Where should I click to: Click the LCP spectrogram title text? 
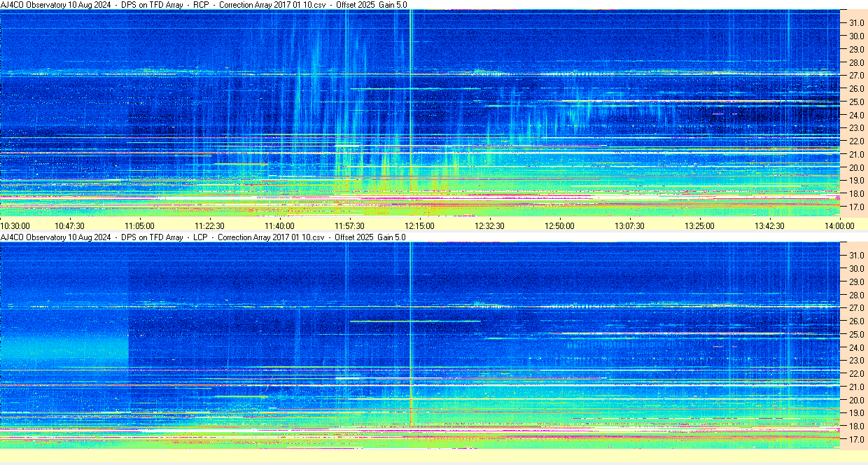click(x=204, y=237)
